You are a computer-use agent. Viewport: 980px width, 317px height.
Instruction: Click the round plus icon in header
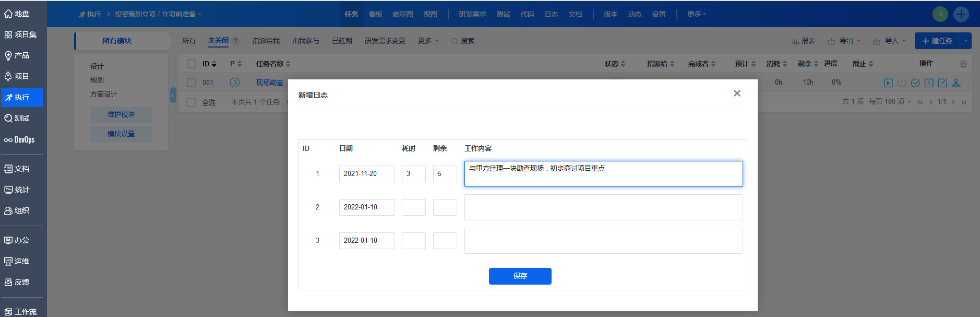961,14
